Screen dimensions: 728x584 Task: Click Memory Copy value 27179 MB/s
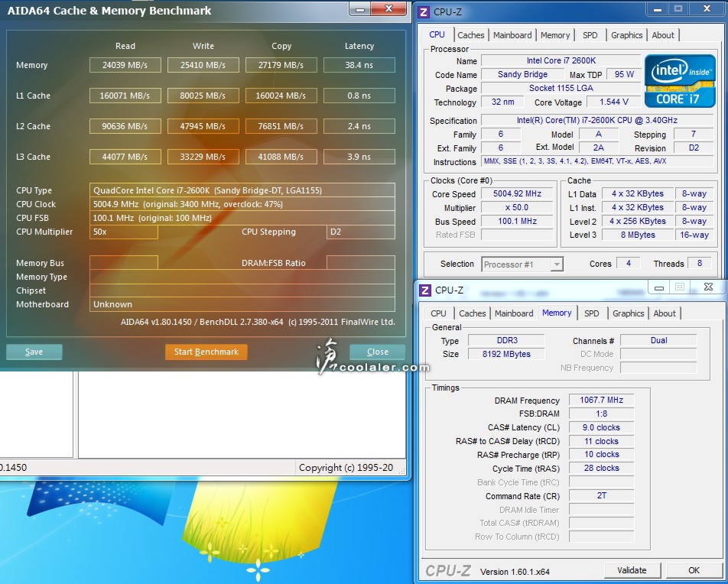pyautogui.click(x=281, y=65)
